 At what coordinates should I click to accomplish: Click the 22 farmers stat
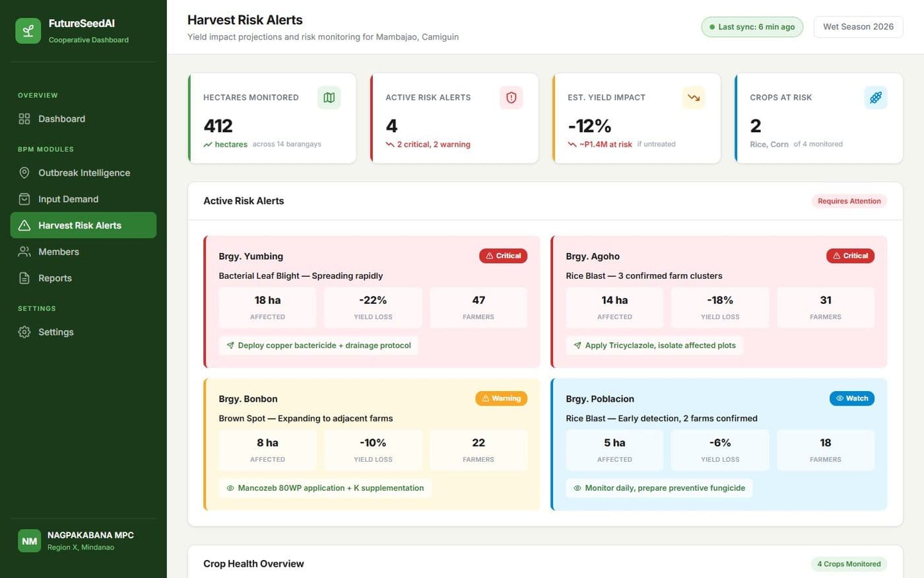[478, 450]
